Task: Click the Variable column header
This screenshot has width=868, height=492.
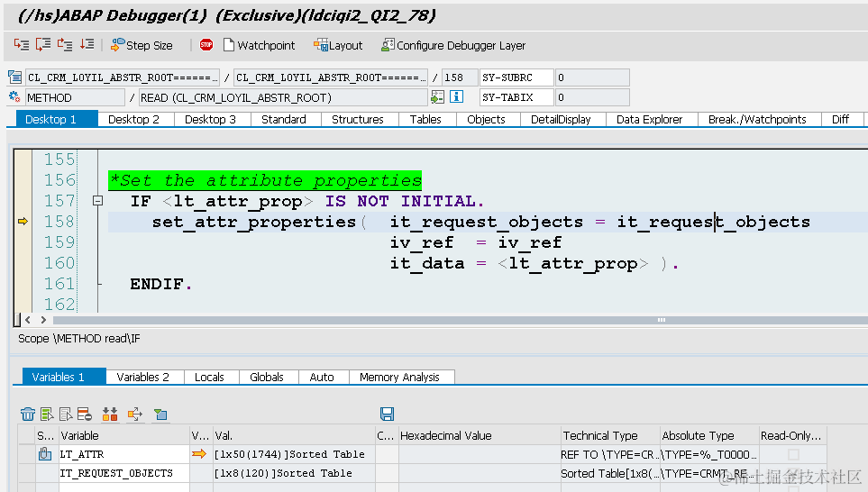Action: [x=124, y=435]
